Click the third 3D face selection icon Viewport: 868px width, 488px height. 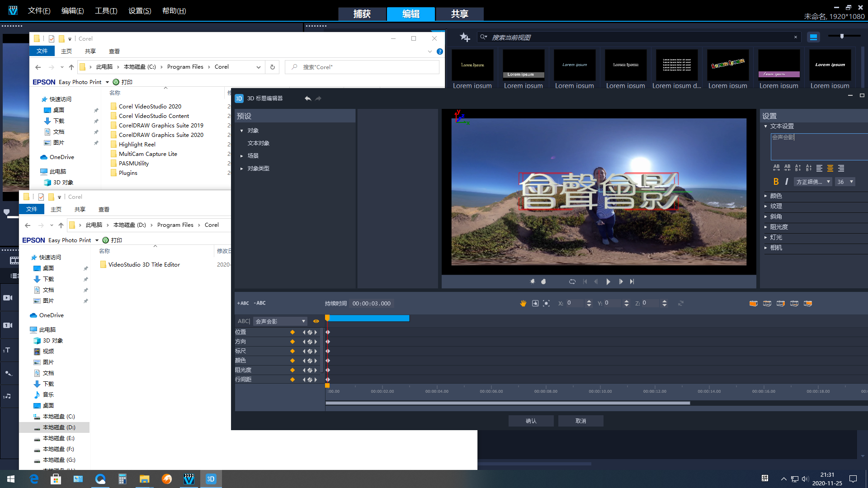coord(781,303)
